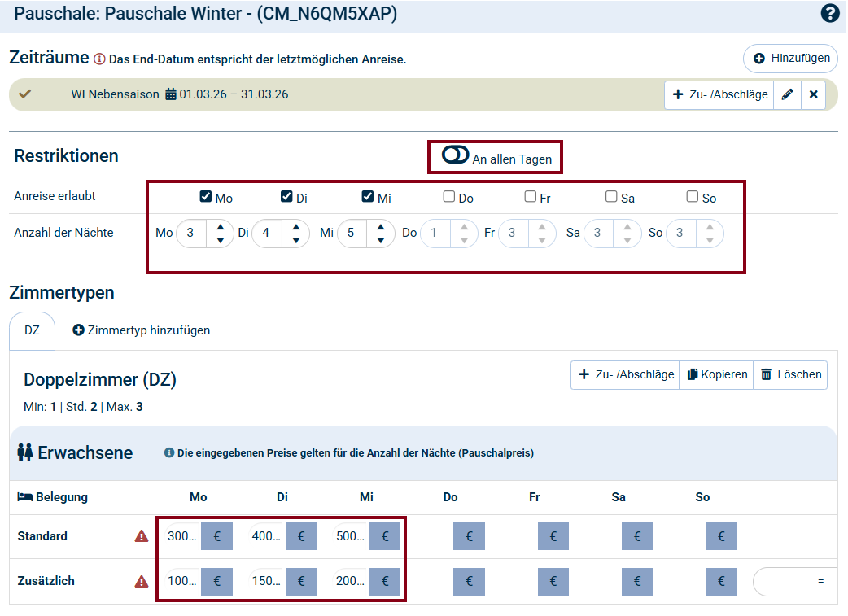This screenshot has width=848, height=616.
Task: Click the info icon next to Zeiträume
Action: pos(99,59)
